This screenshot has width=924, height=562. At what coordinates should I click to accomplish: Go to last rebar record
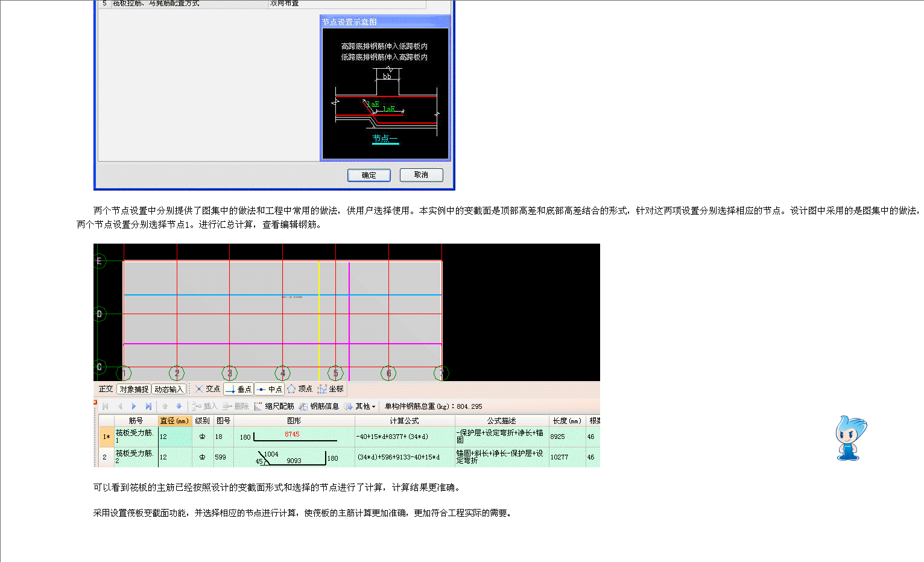tap(148, 406)
